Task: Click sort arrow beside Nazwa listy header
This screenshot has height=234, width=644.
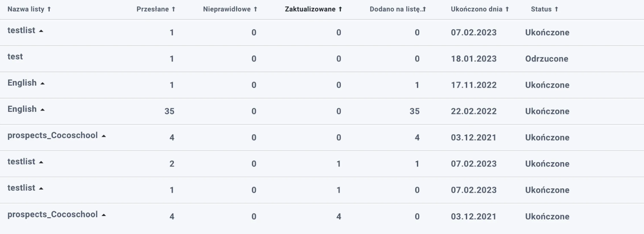Action: [x=49, y=9]
